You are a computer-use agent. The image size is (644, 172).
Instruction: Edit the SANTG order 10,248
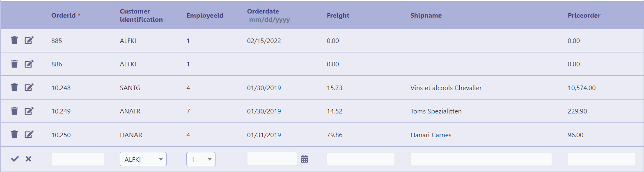pyautogui.click(x=29, y=87)
